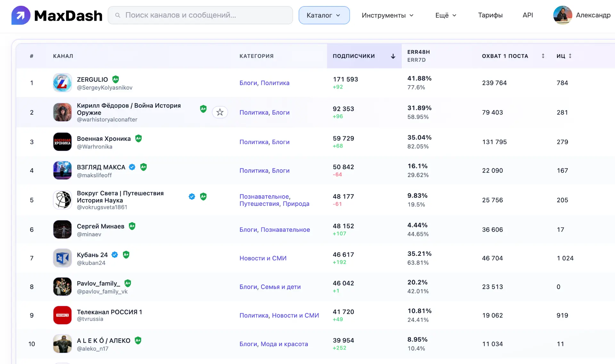Sort by Подписчики descending arrow
The width and height of the screenshot is (615, 364).
pos(393,56)
